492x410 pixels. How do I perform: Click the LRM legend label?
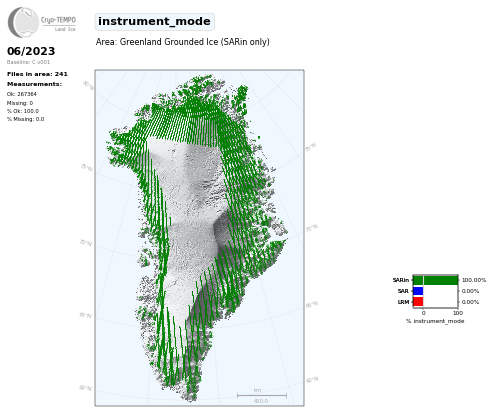tap(403, 302)
